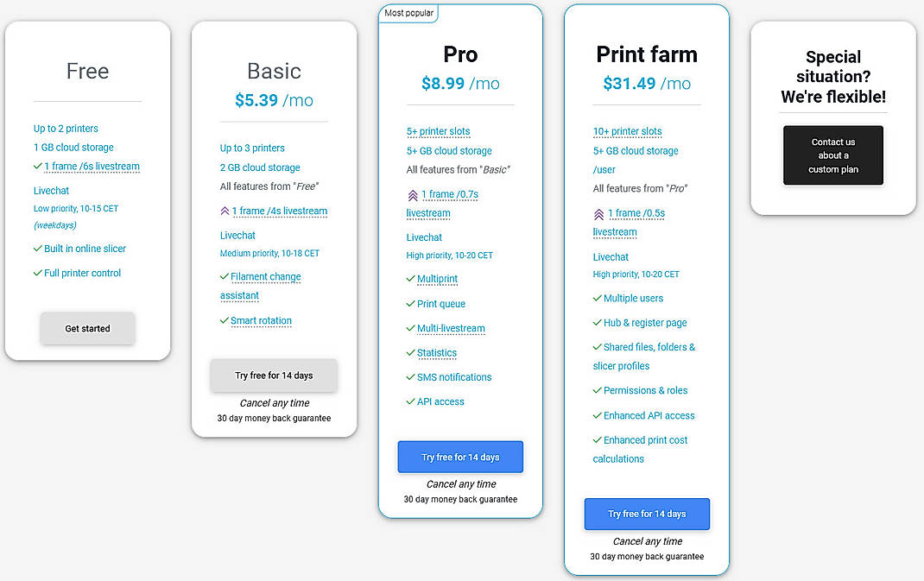
Task: Click the checkmark beside Permissions & roles
Action: click(x=596, y=390)
